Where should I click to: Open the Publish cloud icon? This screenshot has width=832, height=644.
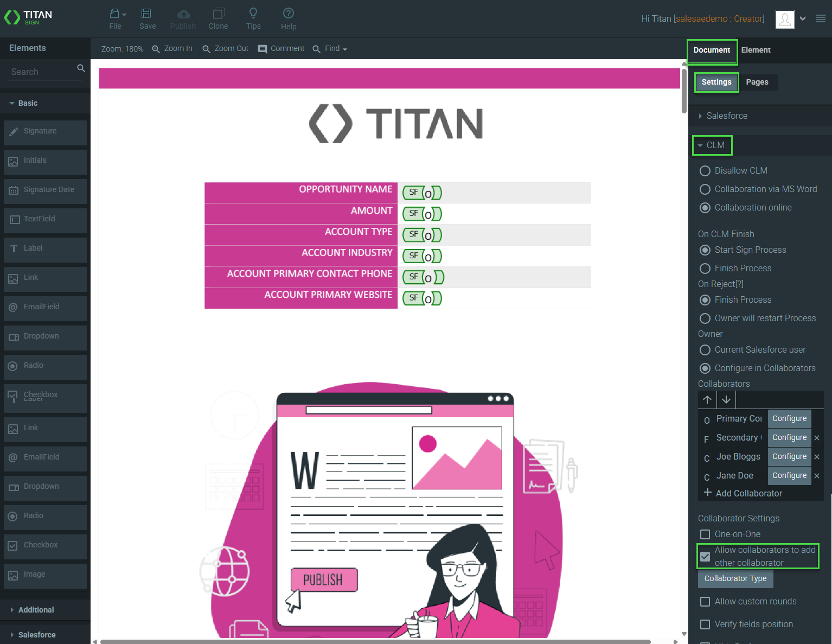(x=183, y=15)
